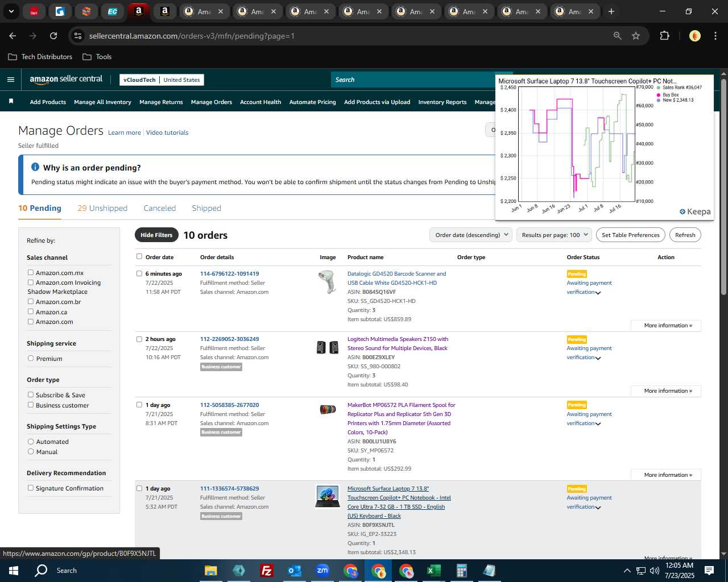Select the Automated shipping settings radio
Viewport: 728px width, 582px height.
pos(31,441)
